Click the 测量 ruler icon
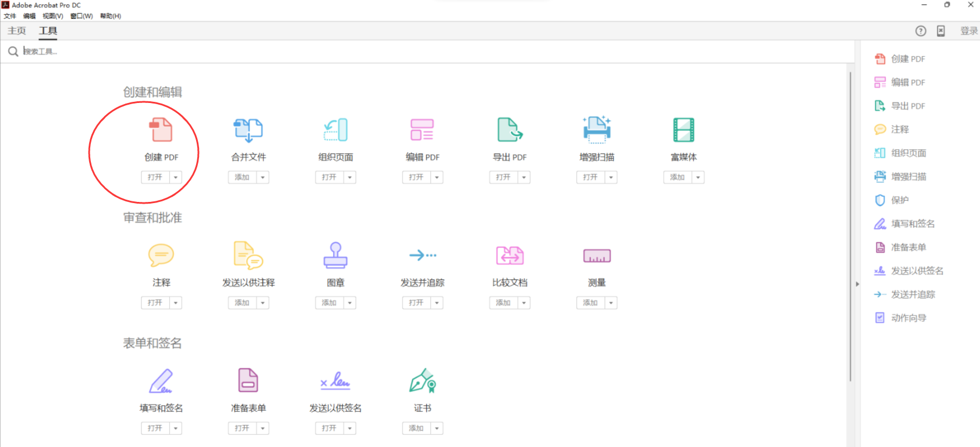The width and height of the screenshot is (980, 447). coord(597,255)
